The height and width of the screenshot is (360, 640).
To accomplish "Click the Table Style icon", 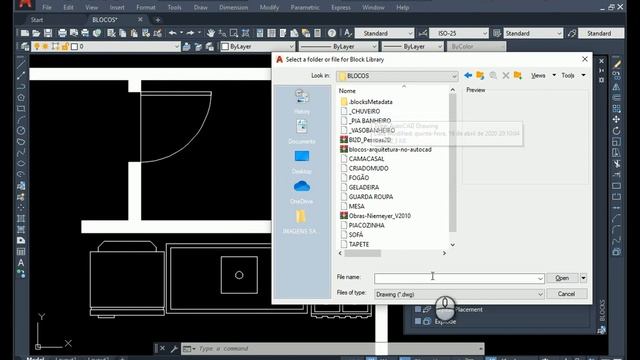I will 497,33.
